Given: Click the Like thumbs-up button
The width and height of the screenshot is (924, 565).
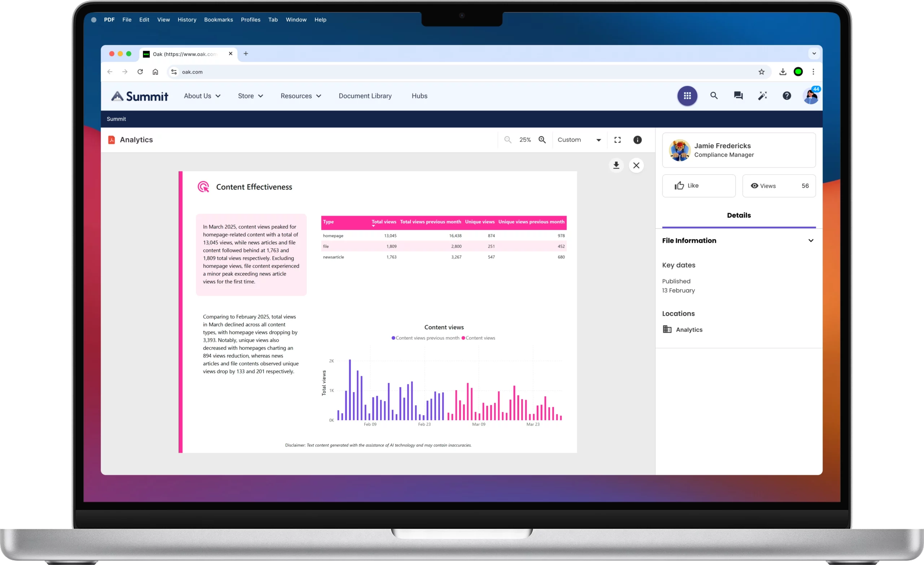Looking at the screenshot, I should (699, 186).
